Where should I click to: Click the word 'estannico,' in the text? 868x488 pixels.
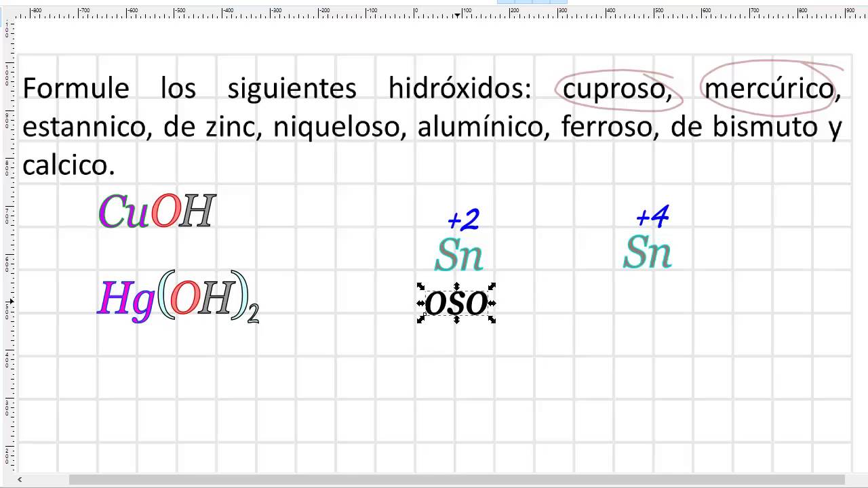point(87,127)
